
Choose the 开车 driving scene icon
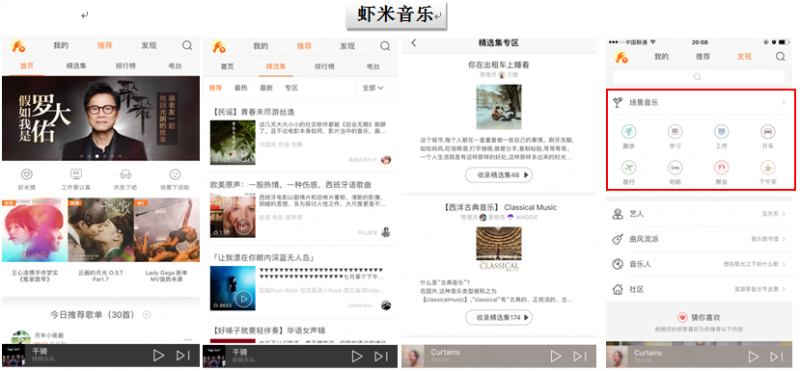click(768, 132)
